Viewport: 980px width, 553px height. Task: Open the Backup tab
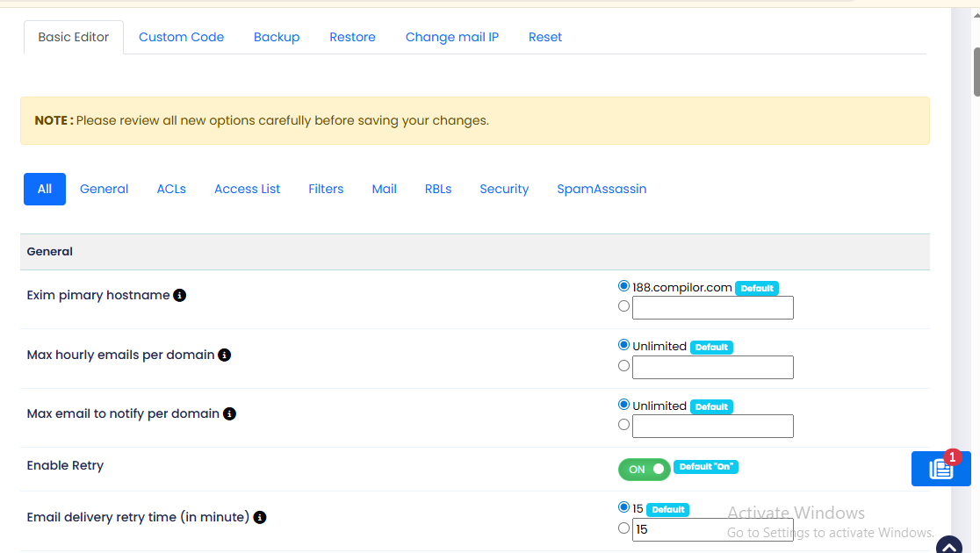tap(277, 37)
